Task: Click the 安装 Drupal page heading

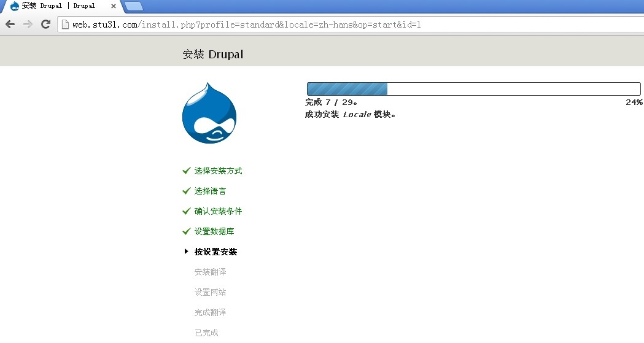Action: pyautogui.click(x=213, y=54)
